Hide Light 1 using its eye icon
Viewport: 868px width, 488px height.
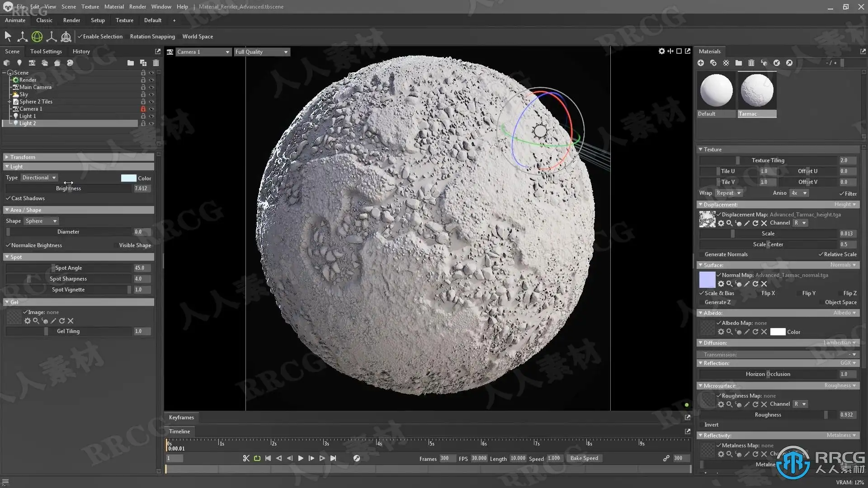(x=151, y=116)
